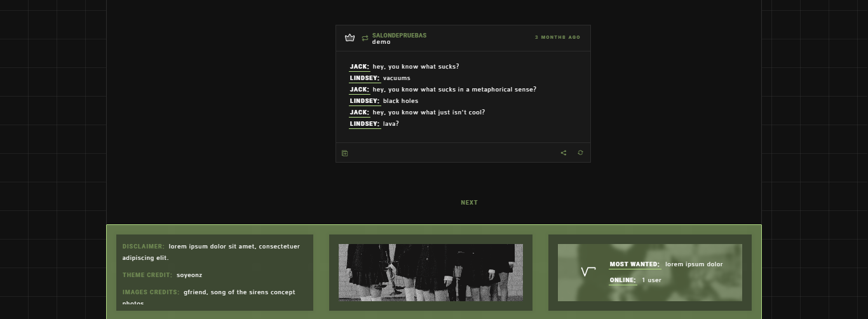The image size is (868, 319).
Task: Click the THEME CREDIT heading
Action: point(147,275)
